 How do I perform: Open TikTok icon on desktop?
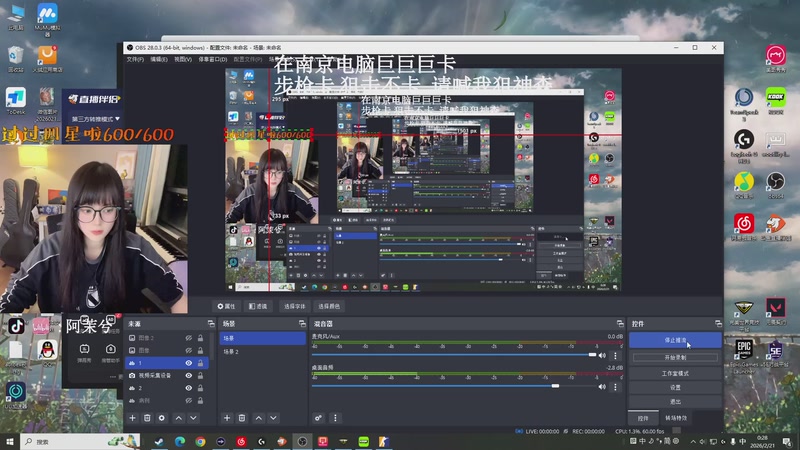pyautogui.click(x=16, y=326)
